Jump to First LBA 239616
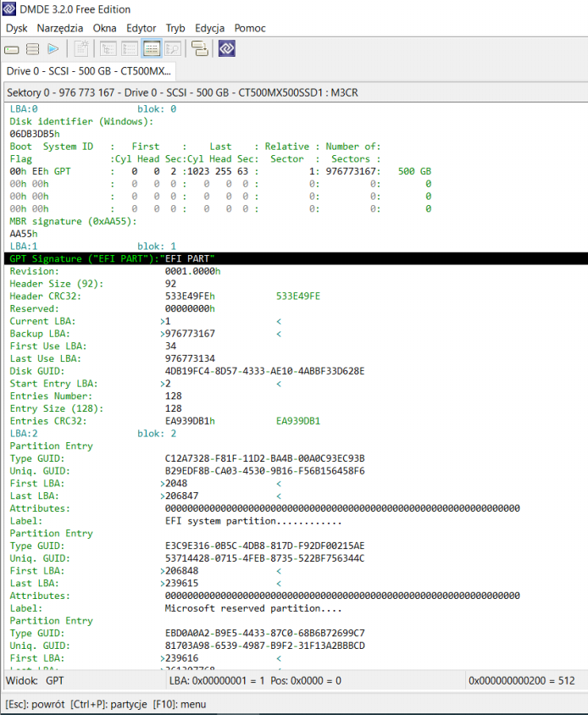The width and height of the screenshot is (588, 715). pyautogui.click(x=181, y=658)
